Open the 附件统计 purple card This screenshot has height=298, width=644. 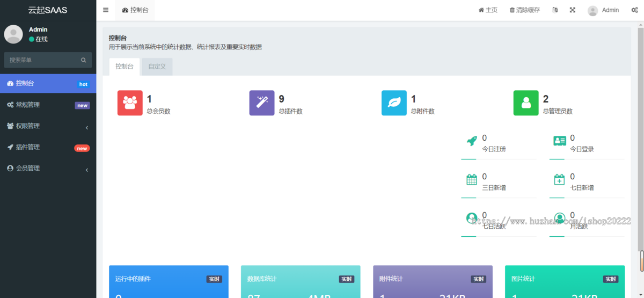coord(433,282)
